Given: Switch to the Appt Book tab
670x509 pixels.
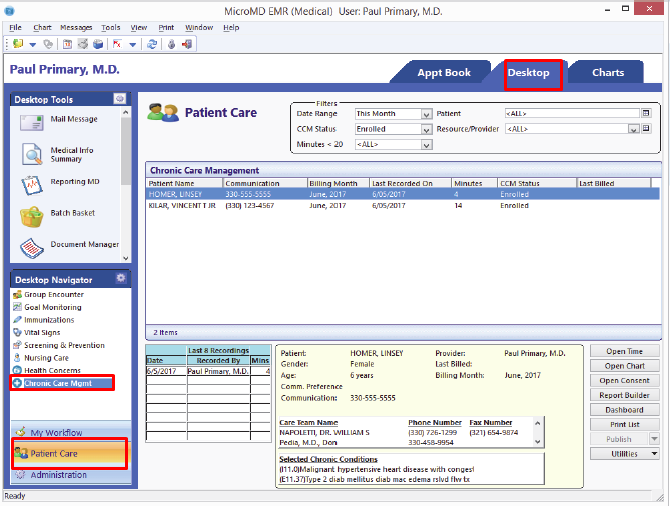Looking at the screenshot, I should [444, 73].
